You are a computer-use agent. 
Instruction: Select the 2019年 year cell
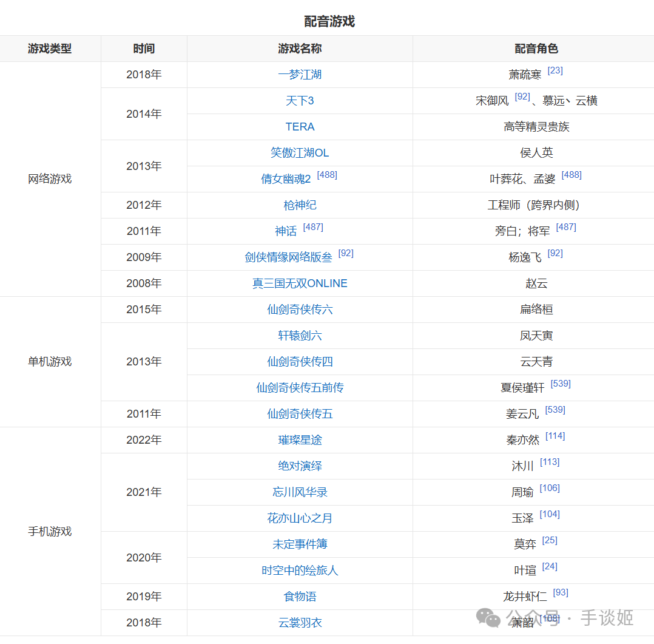pos(144,597)
